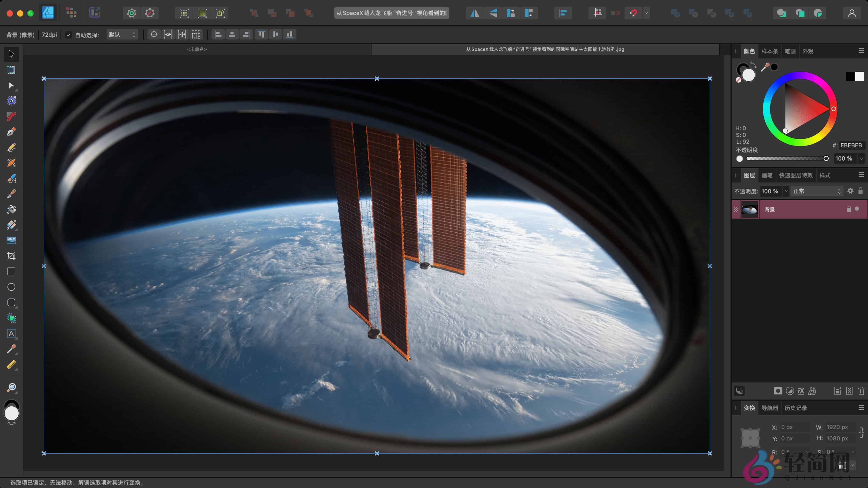This screenshot has width=868, height=488.
Task: Click the user account button top right
Action: point(852,13)
